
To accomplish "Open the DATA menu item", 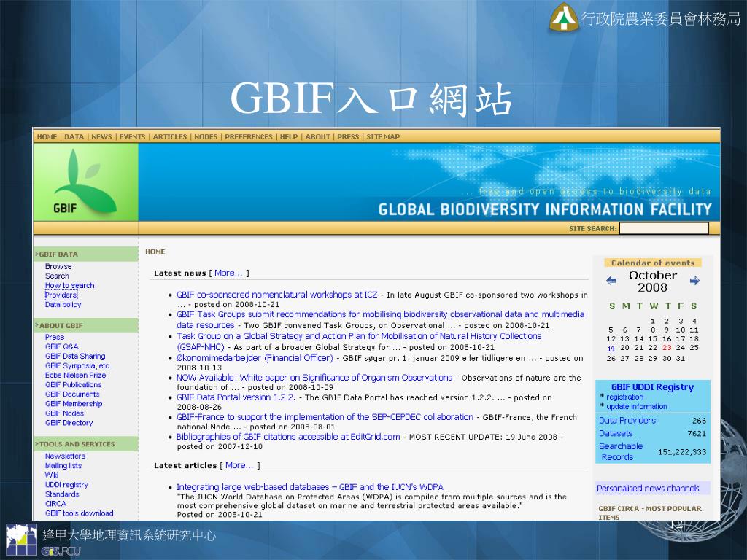I will point(74,136).
